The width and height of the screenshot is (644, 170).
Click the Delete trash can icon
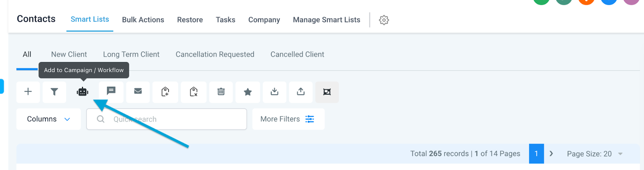[x=221, y=92]
